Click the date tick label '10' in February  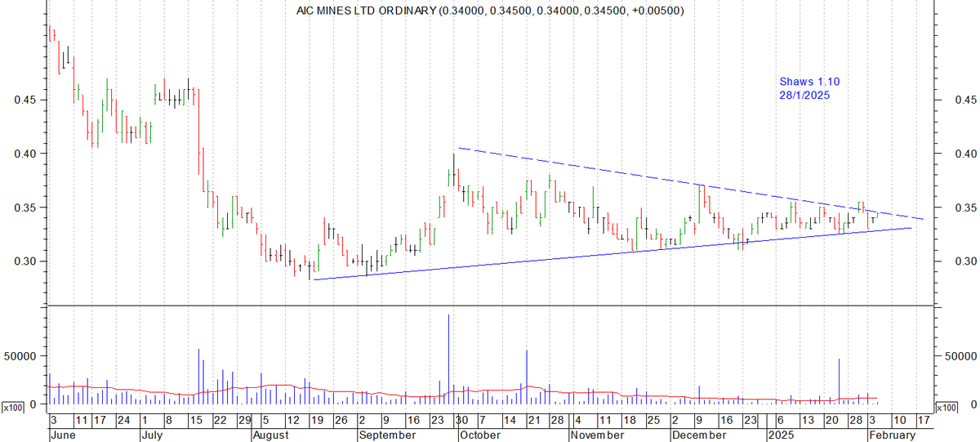tap(900, 421)
